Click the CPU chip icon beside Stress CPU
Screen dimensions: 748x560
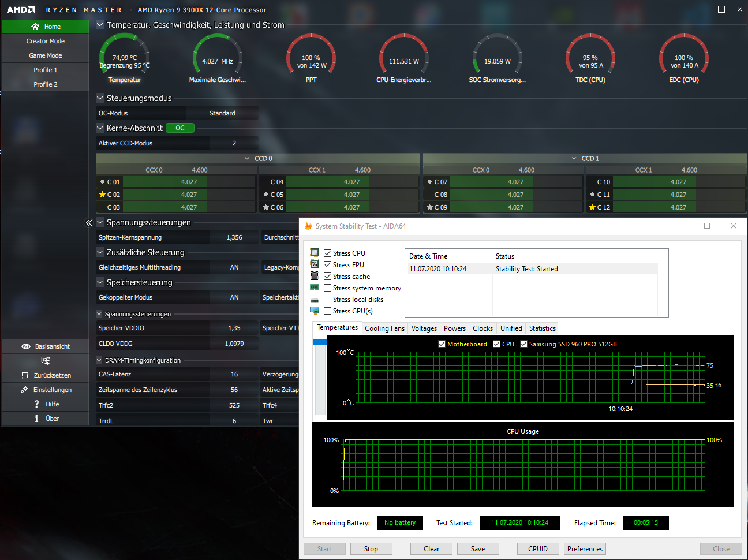[315, 252]
